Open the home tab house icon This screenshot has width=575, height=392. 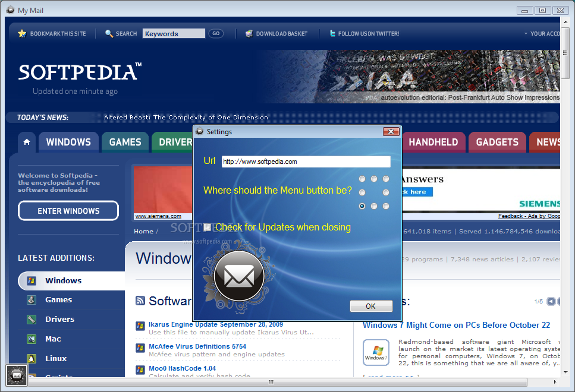[x=27, y=142]
